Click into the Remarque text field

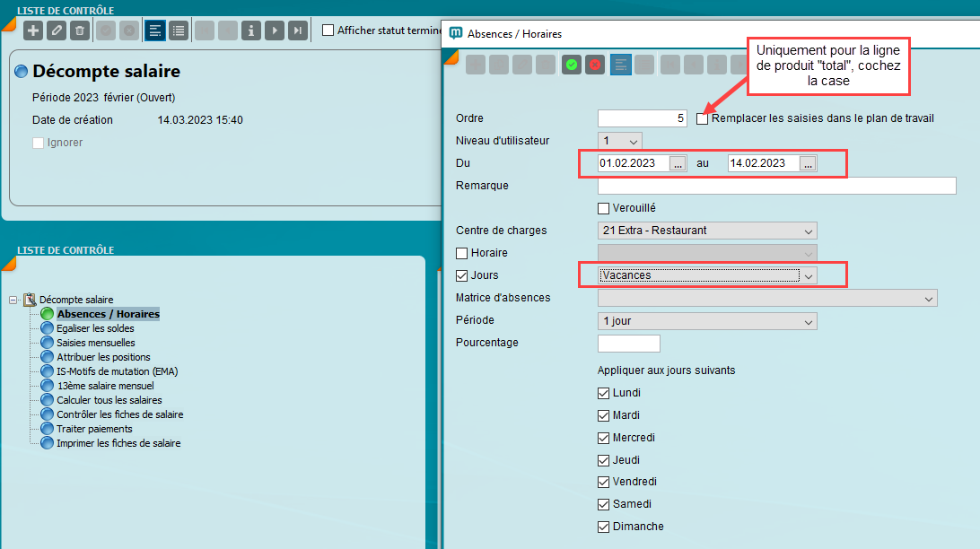click(x=776, y=186)
